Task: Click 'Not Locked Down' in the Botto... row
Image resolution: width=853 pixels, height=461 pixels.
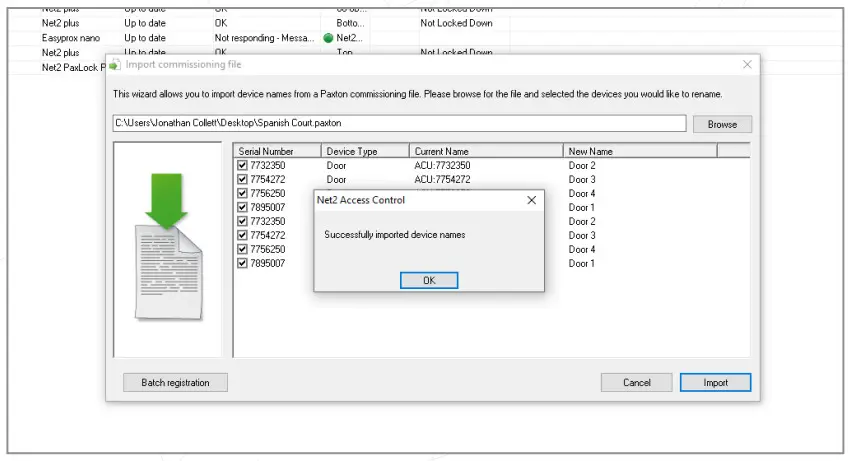Action: pyautogui.click(x=456, y=23)
